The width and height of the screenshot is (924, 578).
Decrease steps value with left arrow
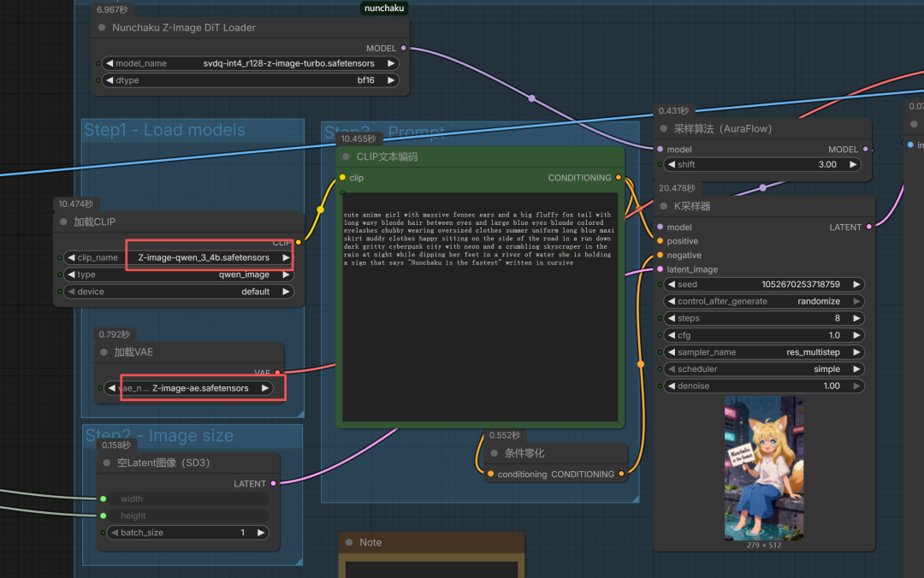coord(672,319)
